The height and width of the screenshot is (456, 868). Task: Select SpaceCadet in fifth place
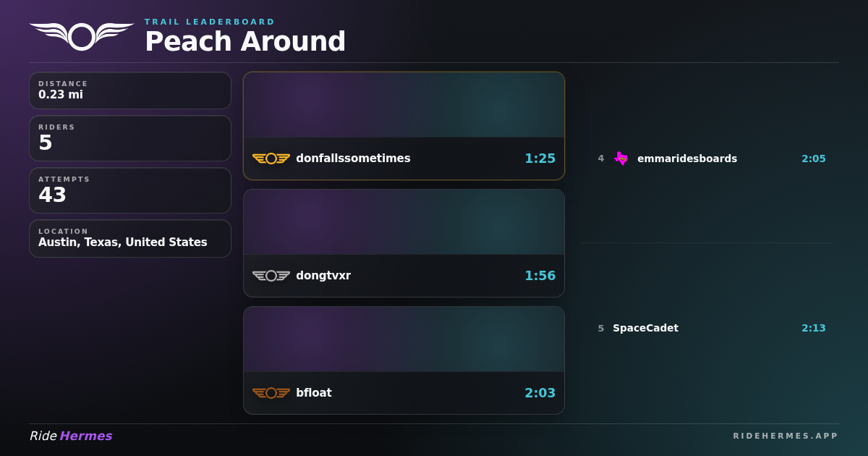click(645, 328)
